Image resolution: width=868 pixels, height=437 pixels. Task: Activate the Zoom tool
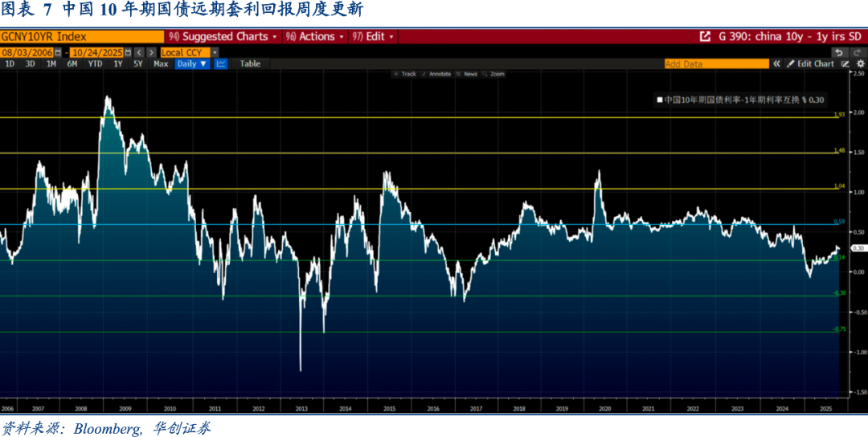click(x=493, y=74)
